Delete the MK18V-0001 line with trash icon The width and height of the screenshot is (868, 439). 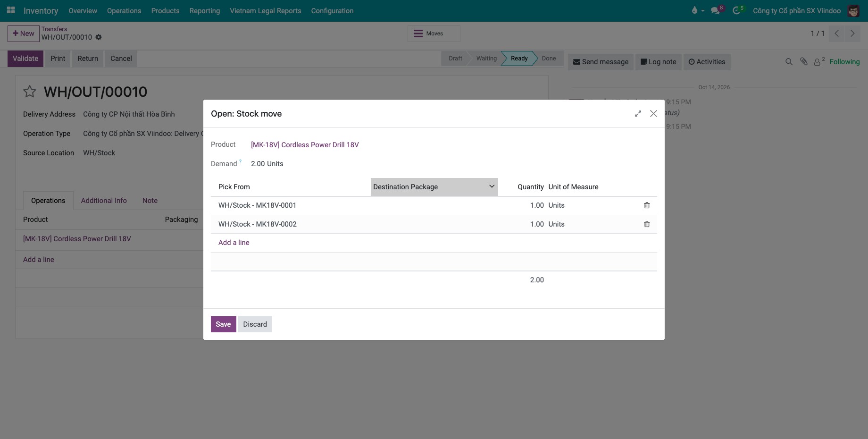[x=647, y=205]
